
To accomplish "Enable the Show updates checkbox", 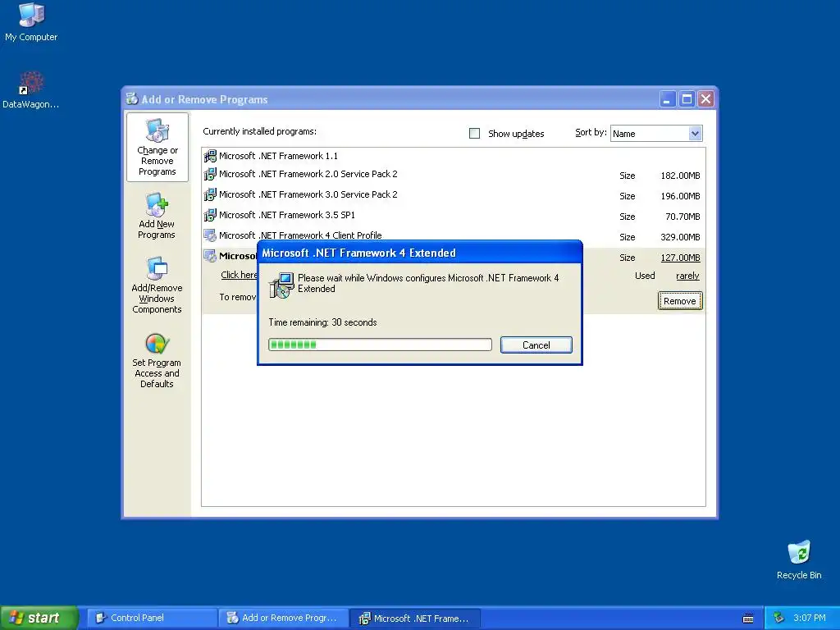I will [x=475, y=134].
